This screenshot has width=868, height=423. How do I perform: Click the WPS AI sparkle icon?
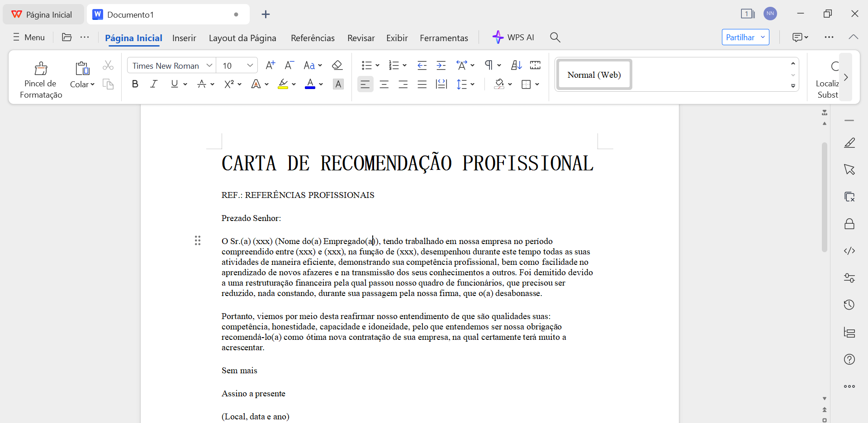[498, 37]
